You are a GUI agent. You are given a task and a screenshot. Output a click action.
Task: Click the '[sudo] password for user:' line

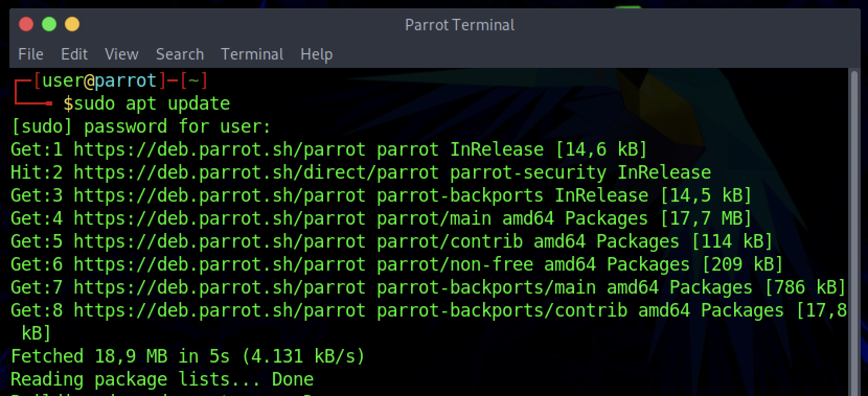(141, 126)
